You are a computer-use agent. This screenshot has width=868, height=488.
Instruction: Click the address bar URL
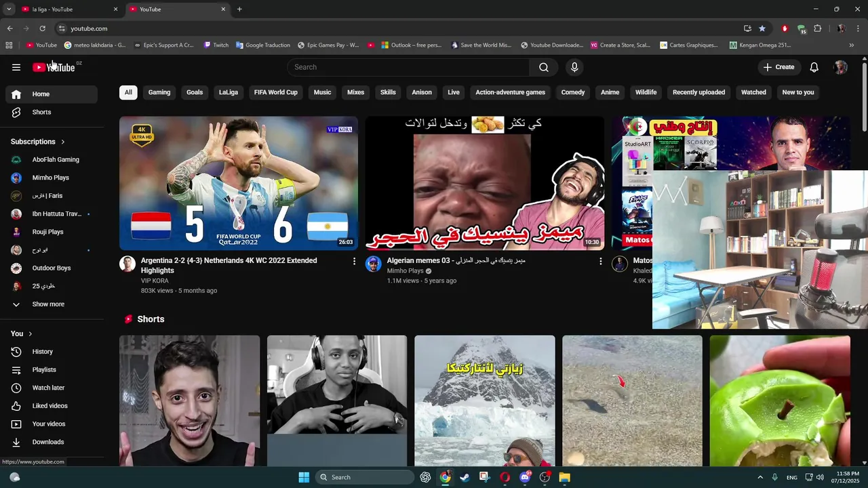pyautogui.click(x=89, y=28)
